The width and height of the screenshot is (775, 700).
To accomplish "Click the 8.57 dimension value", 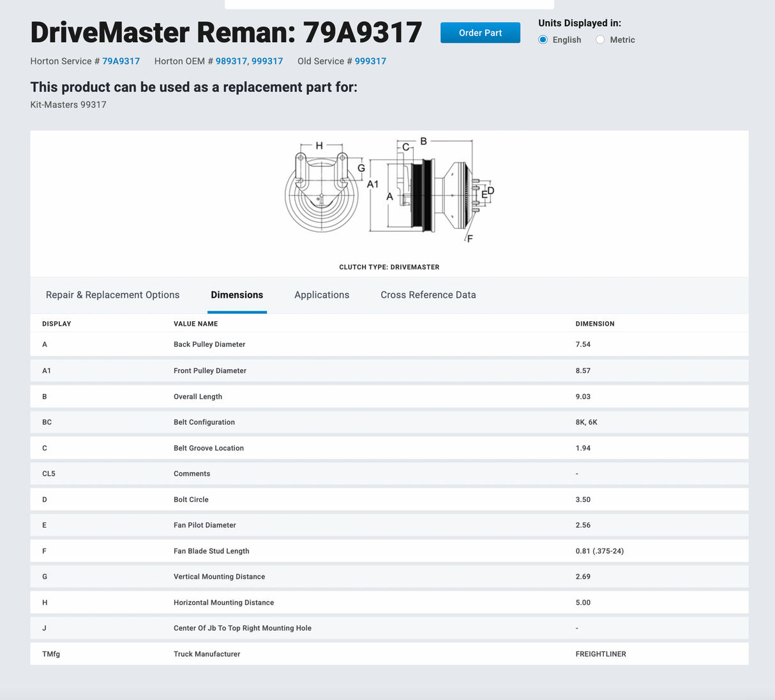I will click(583, 370).
